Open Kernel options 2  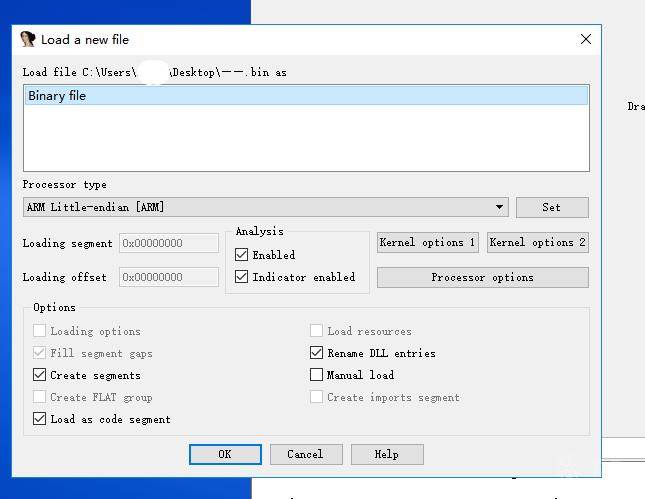(x=538, y=242)
